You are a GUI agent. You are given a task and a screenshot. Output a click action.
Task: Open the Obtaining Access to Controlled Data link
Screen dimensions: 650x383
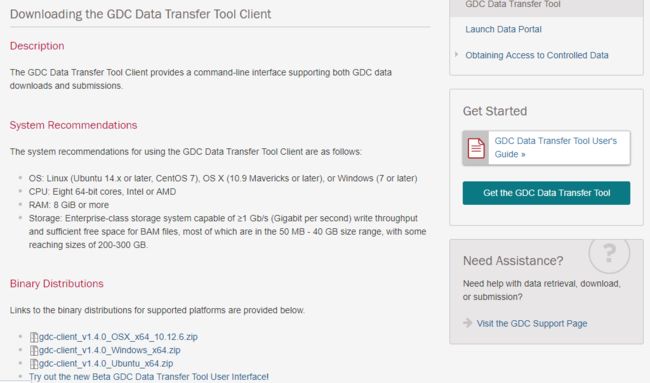[536, 55]
